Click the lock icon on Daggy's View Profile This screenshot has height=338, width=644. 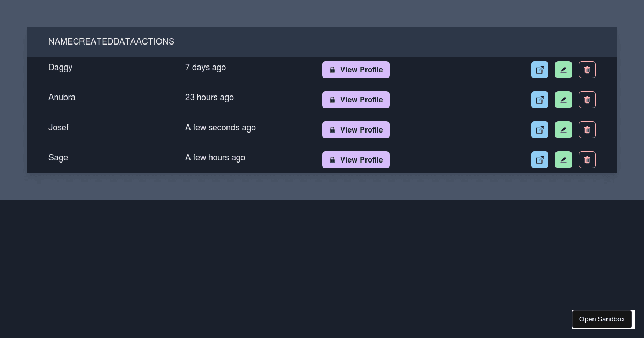click(x=332, y=70)
